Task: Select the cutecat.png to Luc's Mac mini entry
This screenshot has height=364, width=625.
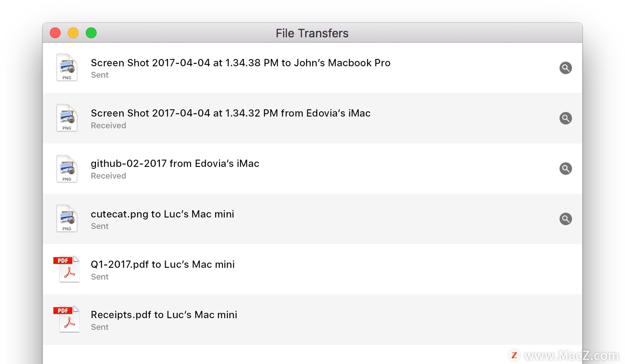Action: (312, 219)
